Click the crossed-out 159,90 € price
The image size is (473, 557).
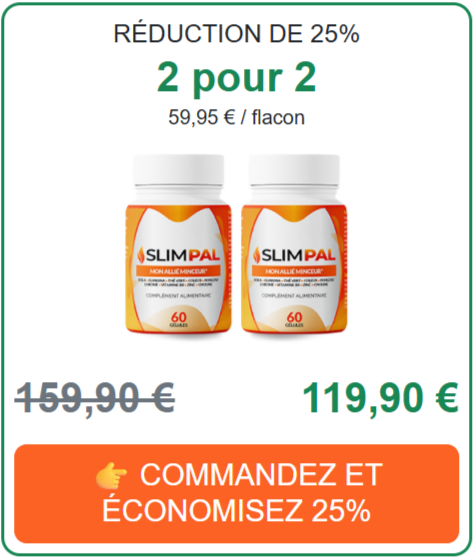coord(94,398)
